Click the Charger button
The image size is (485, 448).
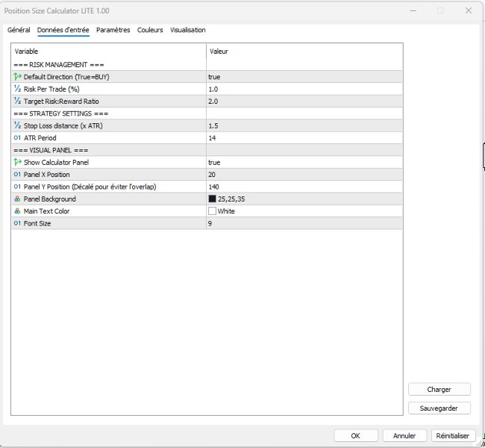point(439,389)
